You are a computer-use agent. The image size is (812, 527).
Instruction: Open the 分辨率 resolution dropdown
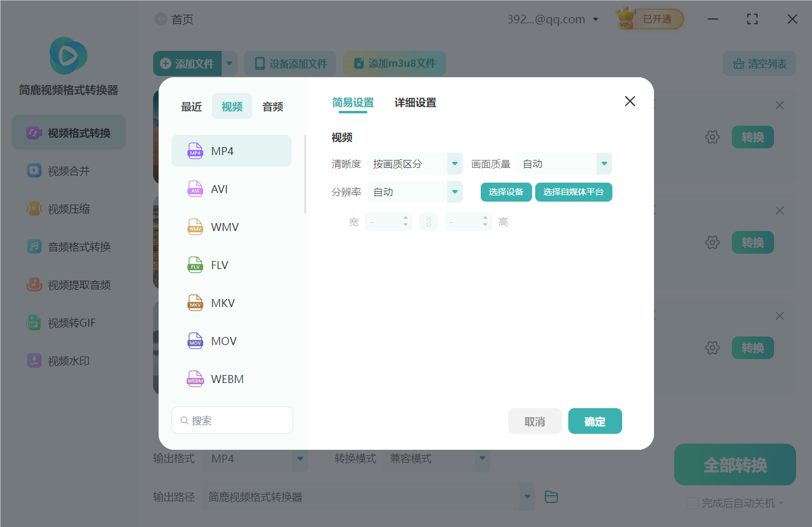click(415, 192)
